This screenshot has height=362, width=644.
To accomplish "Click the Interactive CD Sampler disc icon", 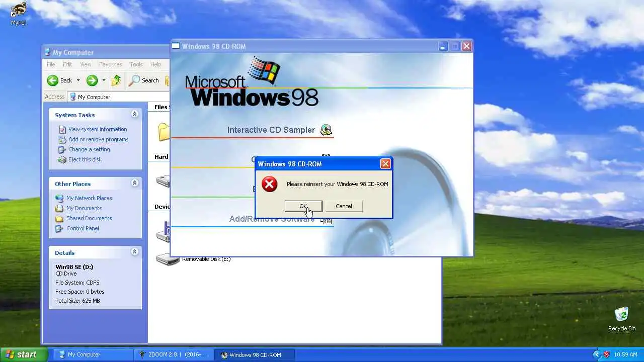I will tap(326, 130).
